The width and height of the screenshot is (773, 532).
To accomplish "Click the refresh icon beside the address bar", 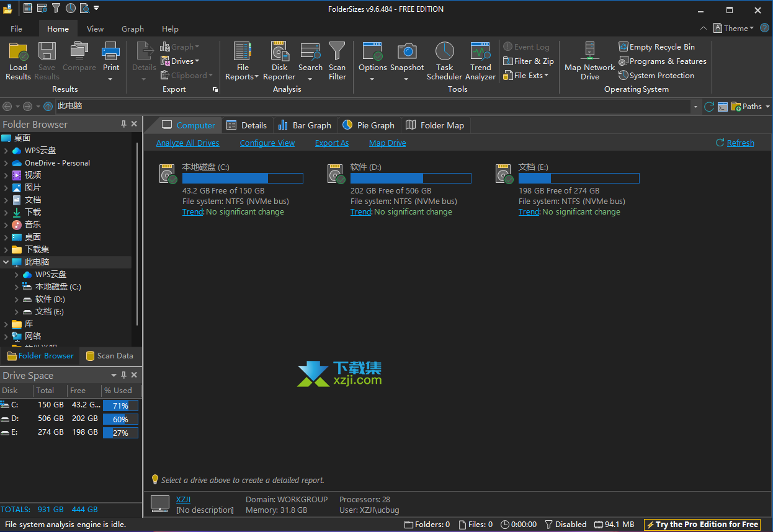I will click(x=708, y=107).
